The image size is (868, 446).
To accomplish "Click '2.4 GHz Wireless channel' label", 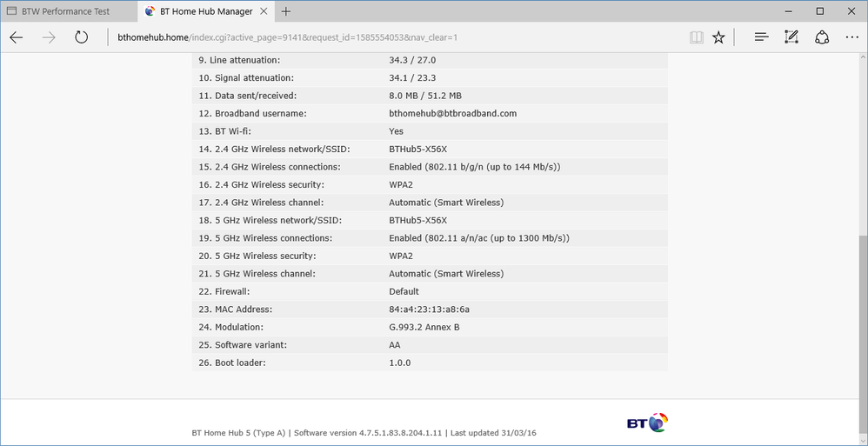I will click(261, 203).
